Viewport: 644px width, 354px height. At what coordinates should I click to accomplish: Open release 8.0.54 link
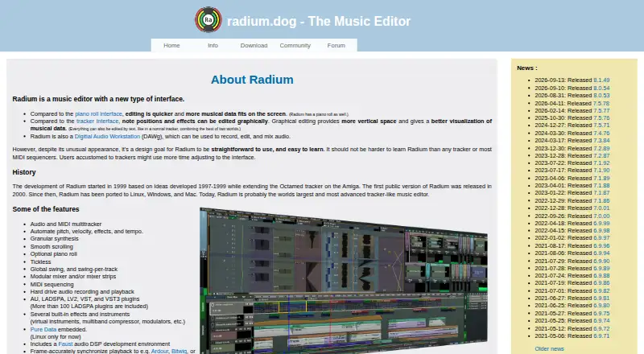tap(601, 88)
